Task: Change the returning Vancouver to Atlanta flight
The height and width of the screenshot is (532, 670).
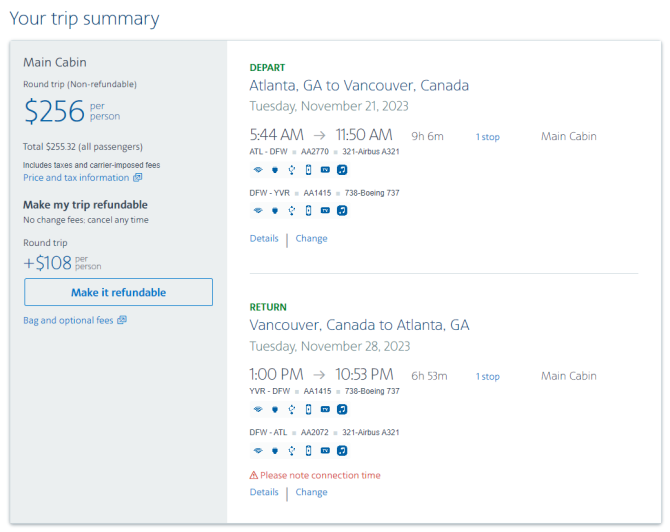Action: pos(311,492)
